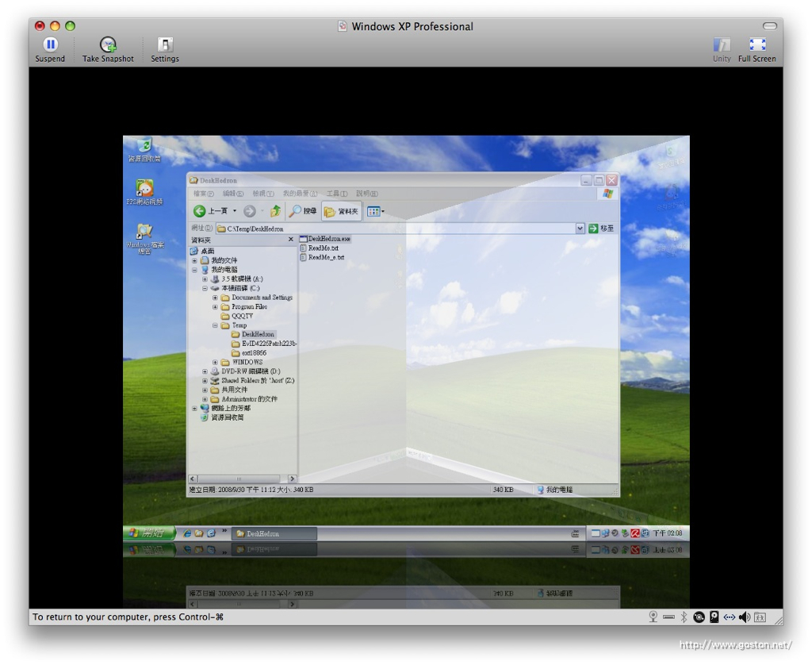Open the 檔案(F) menu

click(x=203, y=194)
